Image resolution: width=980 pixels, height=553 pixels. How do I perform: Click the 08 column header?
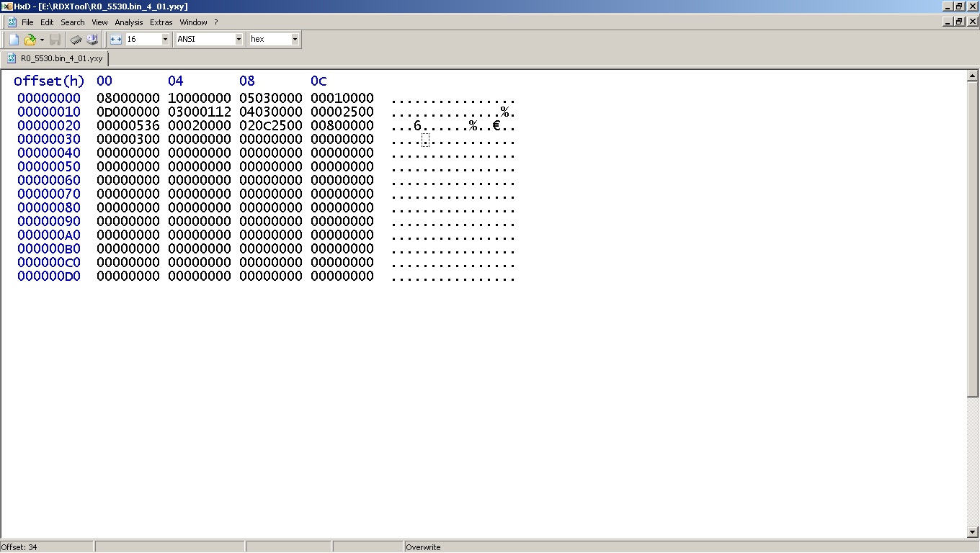point(247,81)
